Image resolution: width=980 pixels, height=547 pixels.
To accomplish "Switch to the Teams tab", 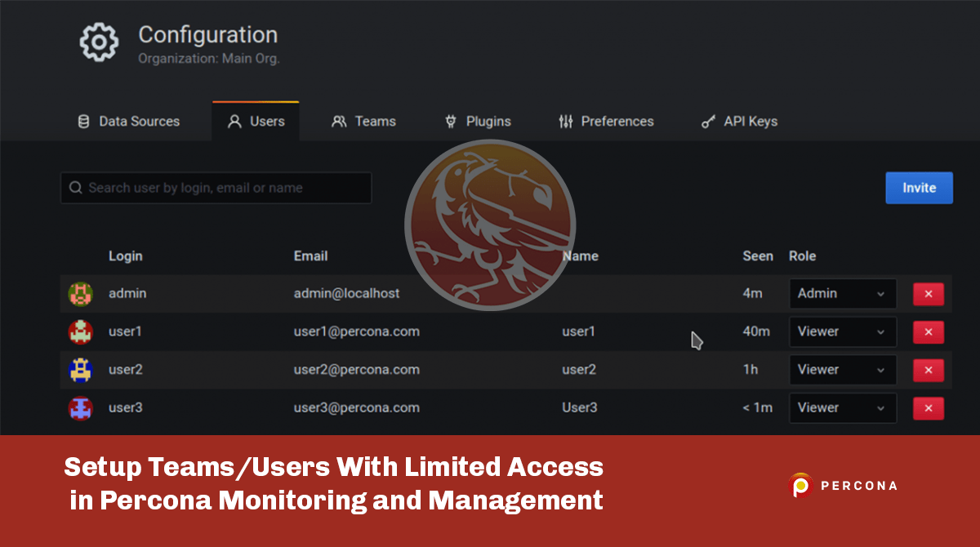I will (x=363, y=122).
